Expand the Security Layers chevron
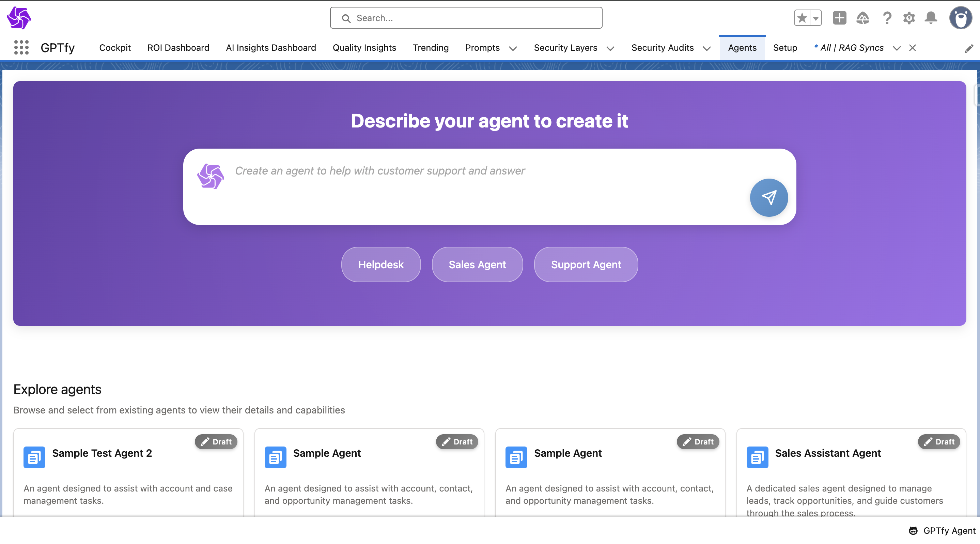 (x=610, y=48)
